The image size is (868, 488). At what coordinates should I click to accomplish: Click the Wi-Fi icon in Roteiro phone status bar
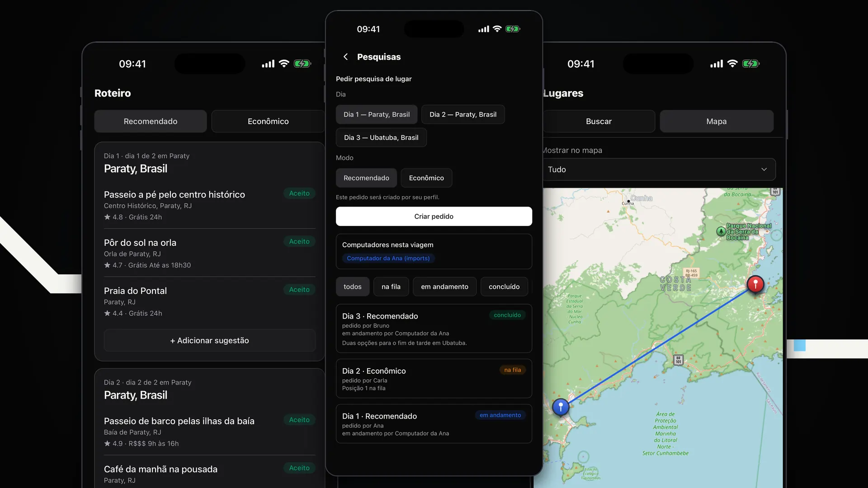(284, 64)
